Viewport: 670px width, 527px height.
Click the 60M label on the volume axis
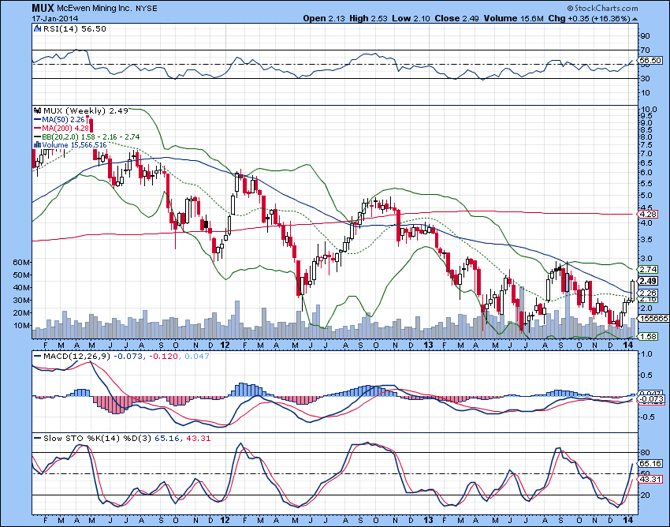click(22, 262)
